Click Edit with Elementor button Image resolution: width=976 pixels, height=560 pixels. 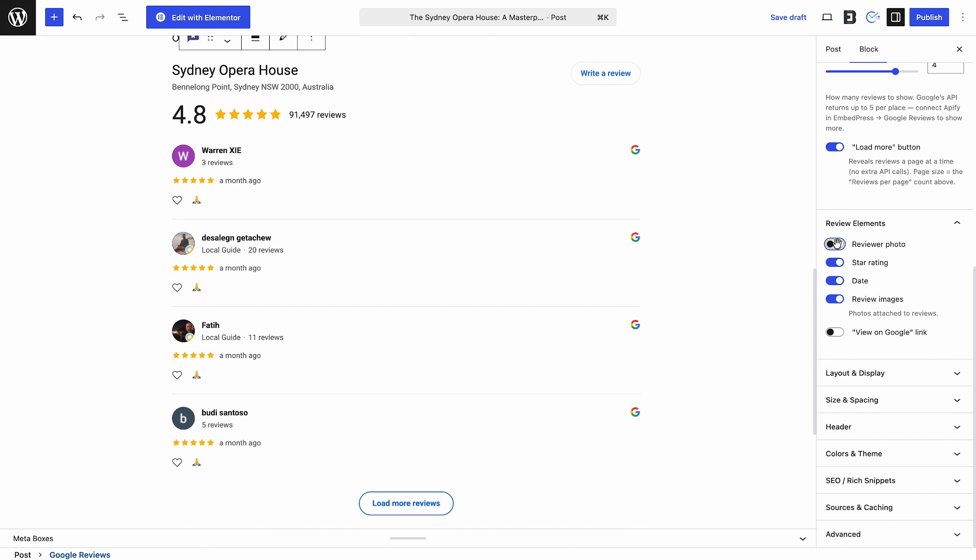point(198,17)
